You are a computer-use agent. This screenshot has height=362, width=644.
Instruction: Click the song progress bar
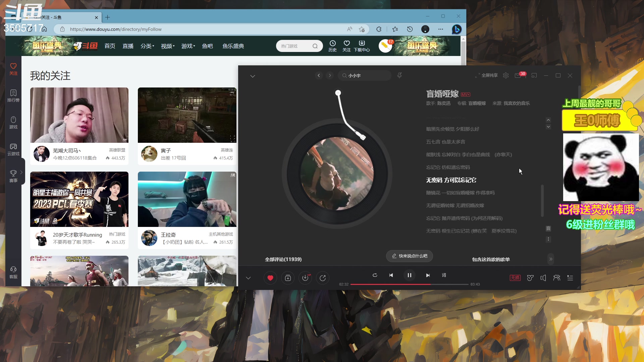pyautogui.click(x=409, y=284)
